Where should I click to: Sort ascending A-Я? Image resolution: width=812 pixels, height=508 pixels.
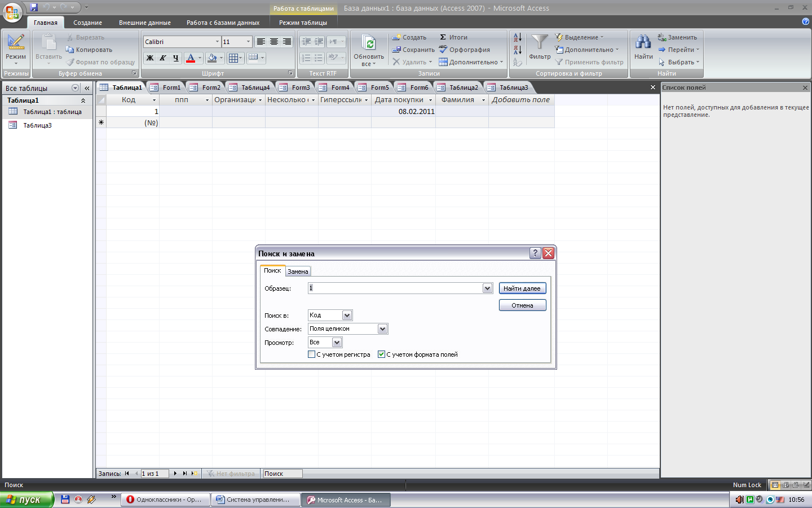(x=517, y=37)
